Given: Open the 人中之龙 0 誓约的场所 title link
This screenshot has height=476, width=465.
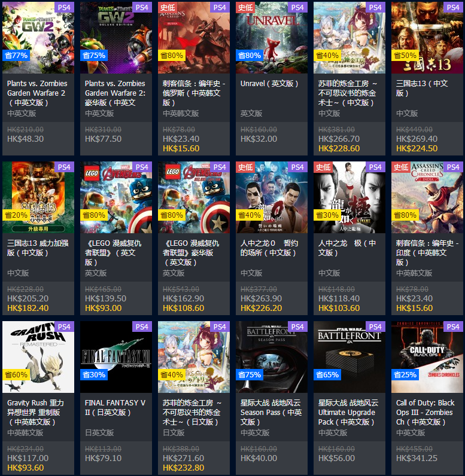Looking at the screenshot, I should tap(269, 248).
